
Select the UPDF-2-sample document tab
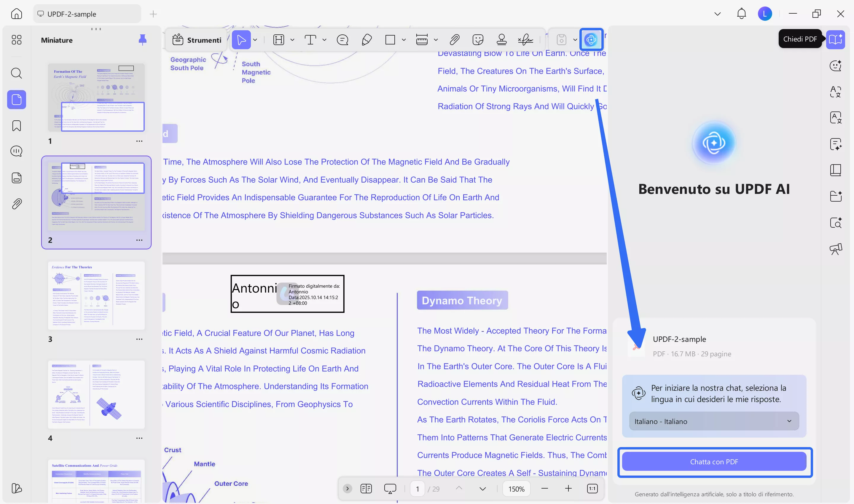87,14
